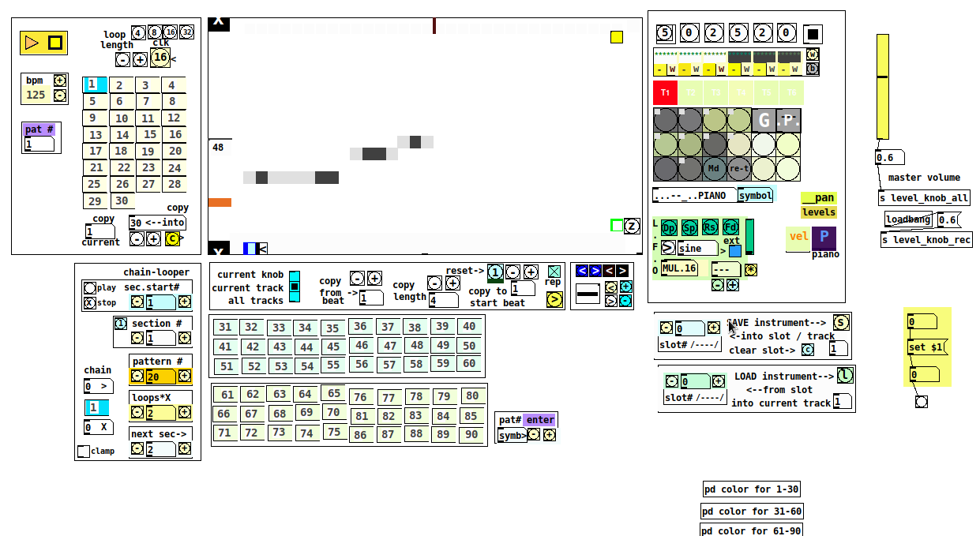Enable the clamp checkbox
Viewport: 980px width, 536px height.
tap(84, 452)
